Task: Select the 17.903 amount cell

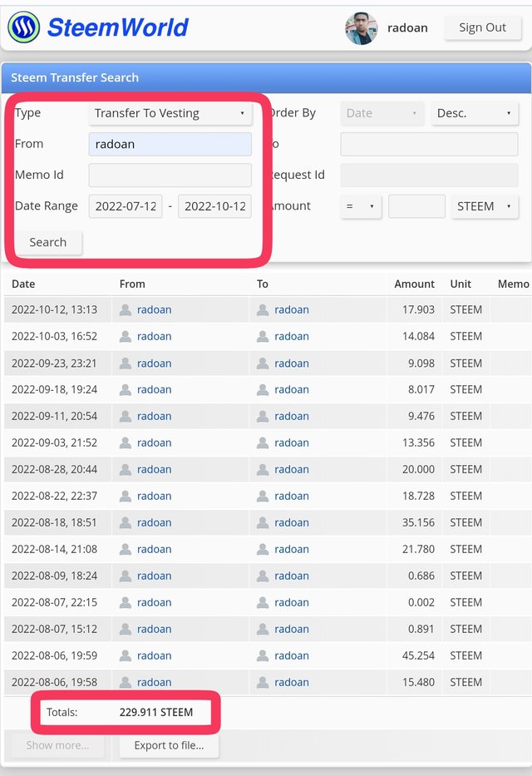Action: coord(418,309)
